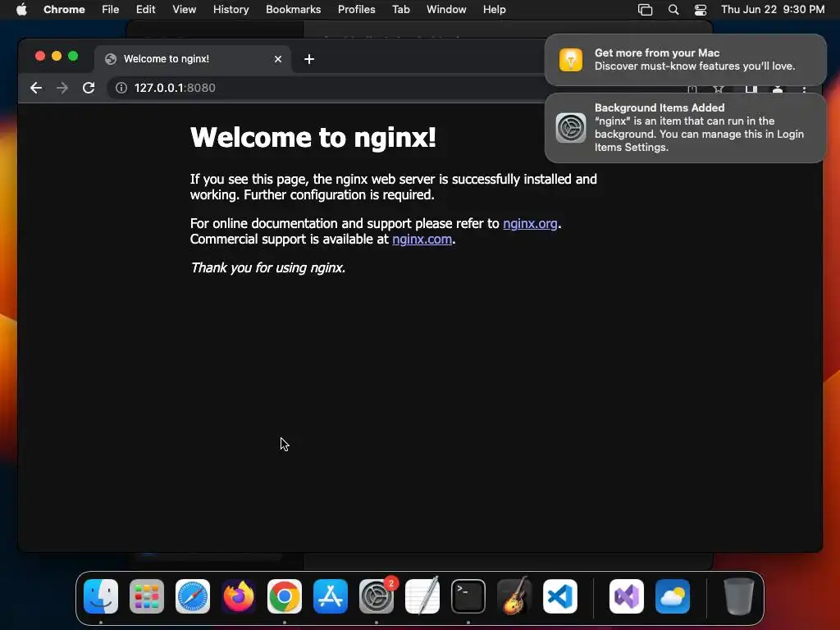Open App Store from the Dock

331,596
